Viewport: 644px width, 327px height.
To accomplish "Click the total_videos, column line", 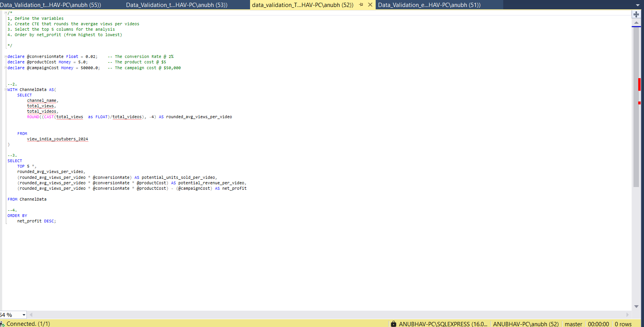I will pyautogui.click(x=43, y=111).
